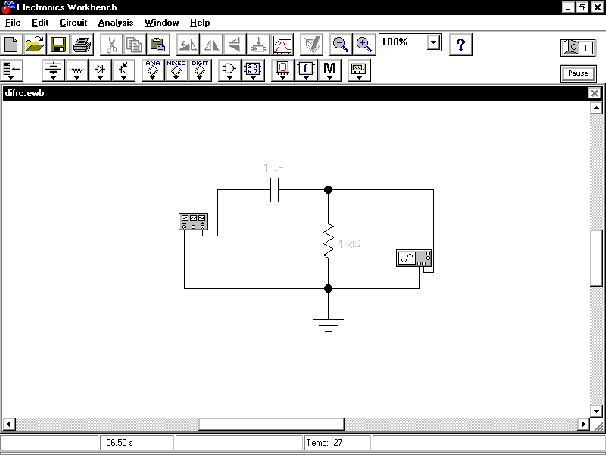Open the Analog ICs parts bin
The height and width of the screenshot is (455, 606).
click(x=153, y=70)
